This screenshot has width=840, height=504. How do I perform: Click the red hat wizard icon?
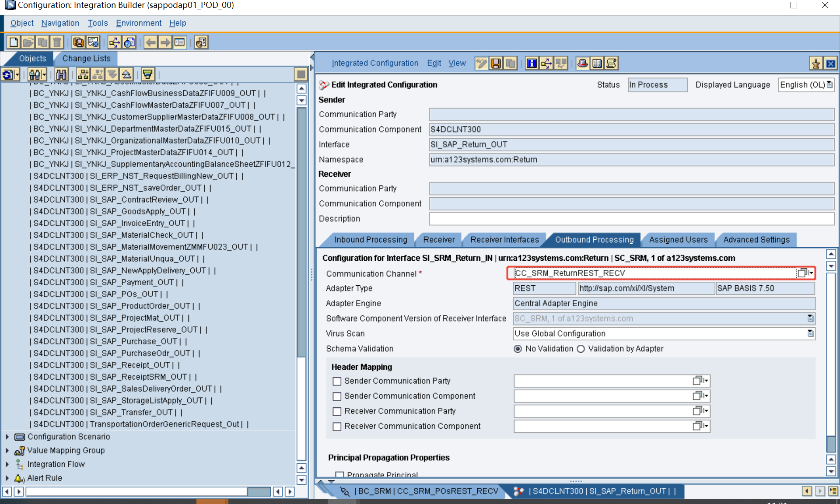(x=582, y=63)
